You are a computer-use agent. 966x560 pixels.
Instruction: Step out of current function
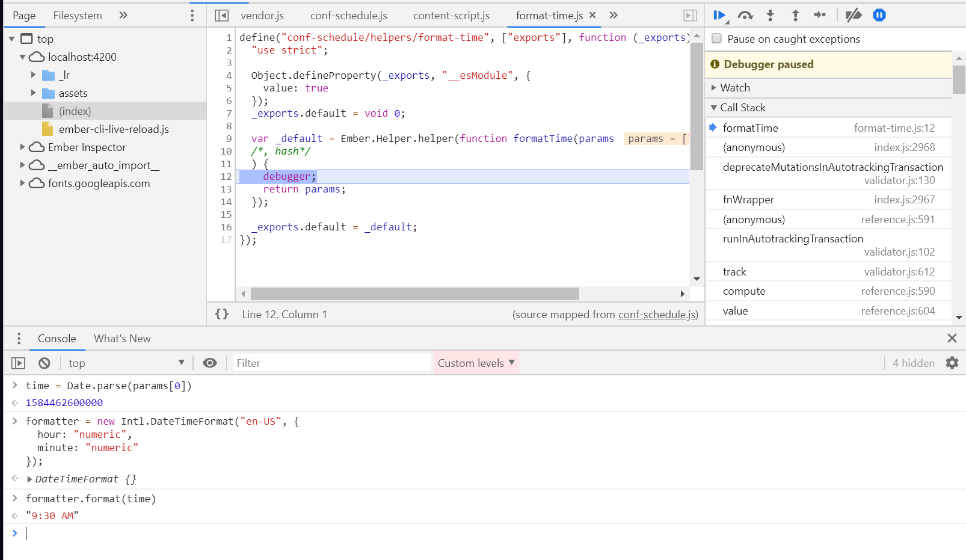(x=795, y=16)
